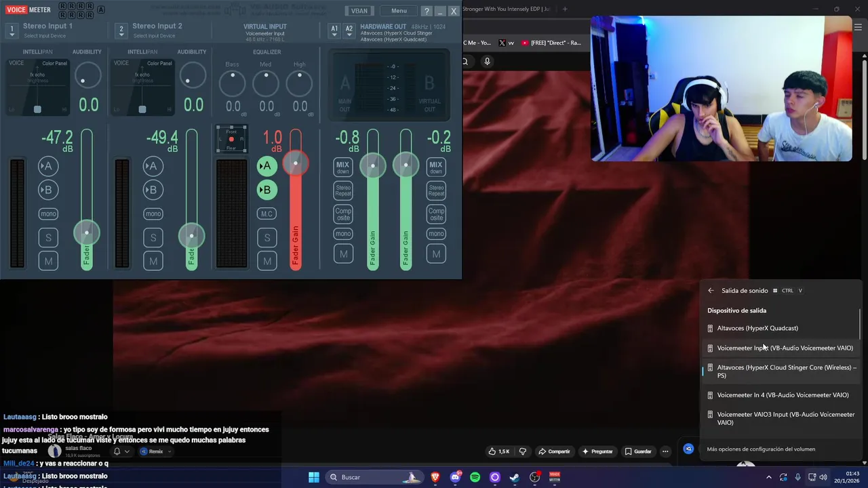Solo the Virtual Input strip
Viewport: 868px width, 488px height.
267,237
